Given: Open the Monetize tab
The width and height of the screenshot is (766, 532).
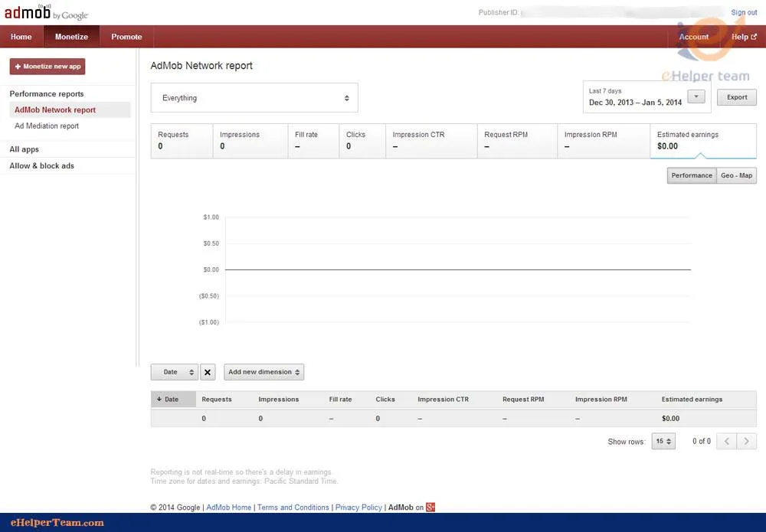Looking at the screenshot, I should pos(71,37).
